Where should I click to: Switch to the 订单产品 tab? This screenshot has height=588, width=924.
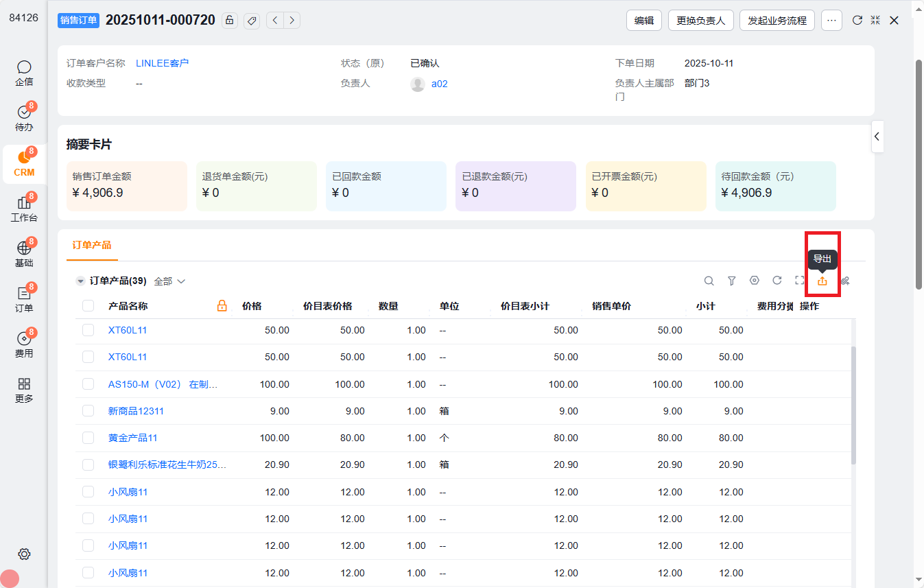tap(92, 244)
